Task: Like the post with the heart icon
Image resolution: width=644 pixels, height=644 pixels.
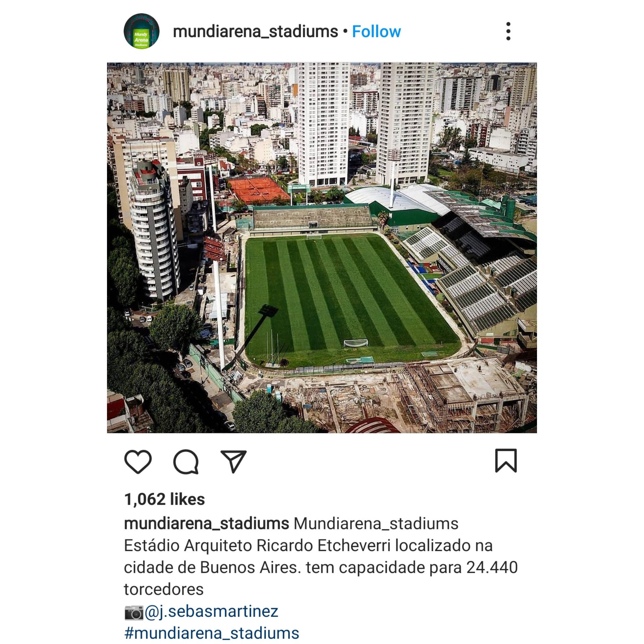Action: point(138,462)
